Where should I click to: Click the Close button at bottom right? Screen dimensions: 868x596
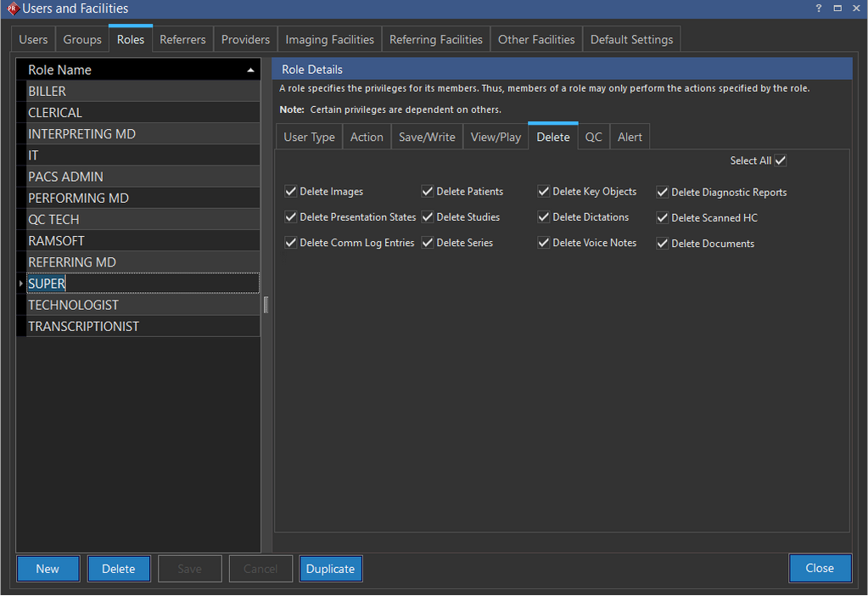819,568
